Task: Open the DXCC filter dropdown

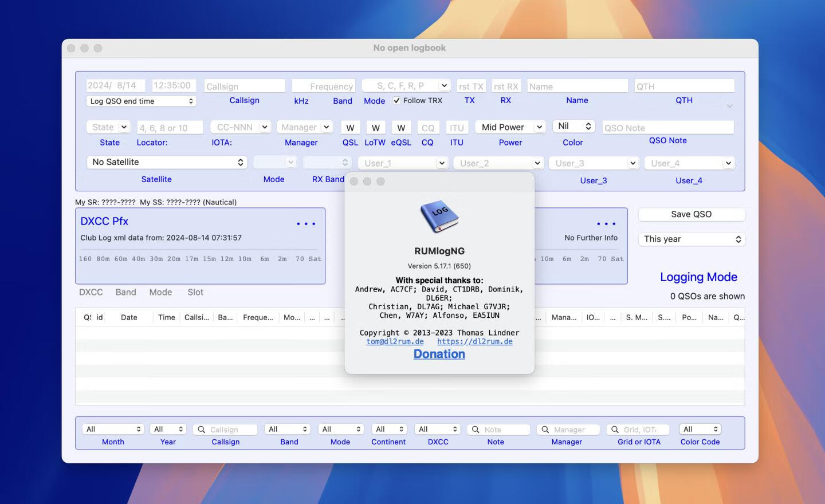Action: [437, 429]
